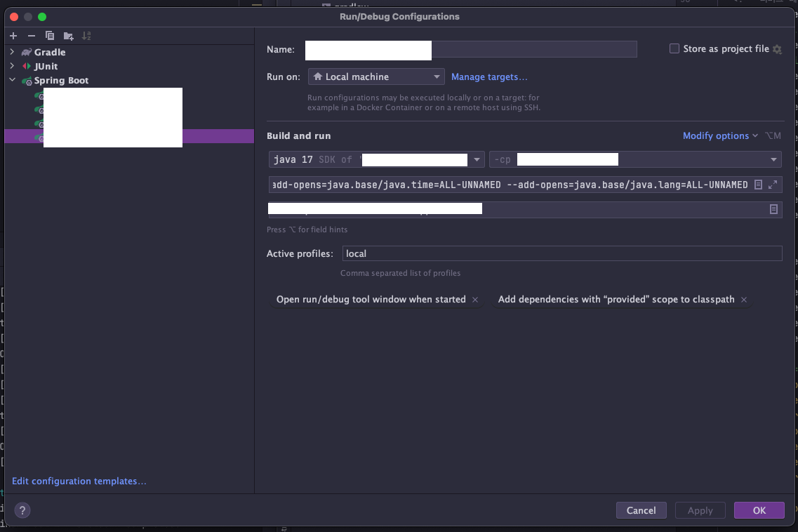Add a new run configuration with plus icon
798x532 pixels.
coord(13,35)
